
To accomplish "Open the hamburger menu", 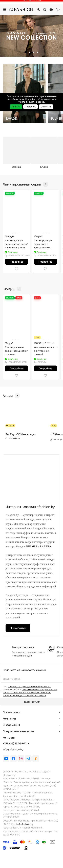I will coord(5,10).
